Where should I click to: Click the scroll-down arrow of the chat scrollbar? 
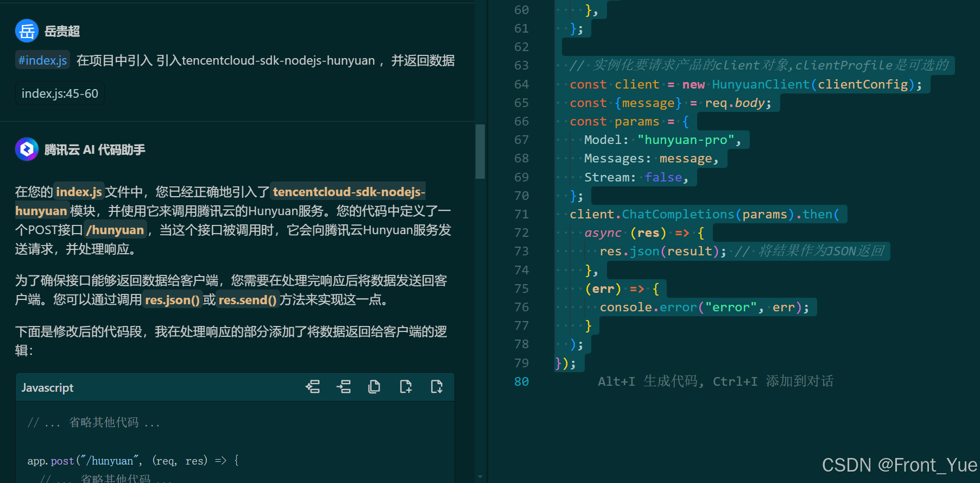480,477
